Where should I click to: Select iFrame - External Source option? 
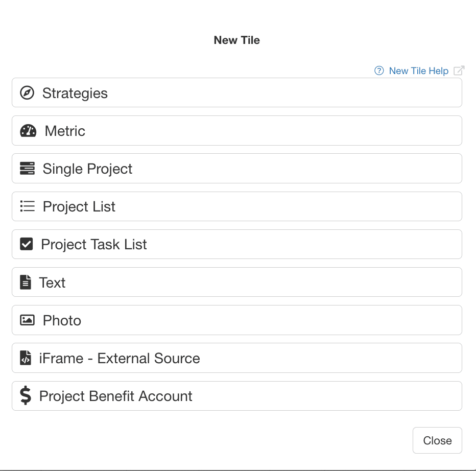[x=236, y=358]
